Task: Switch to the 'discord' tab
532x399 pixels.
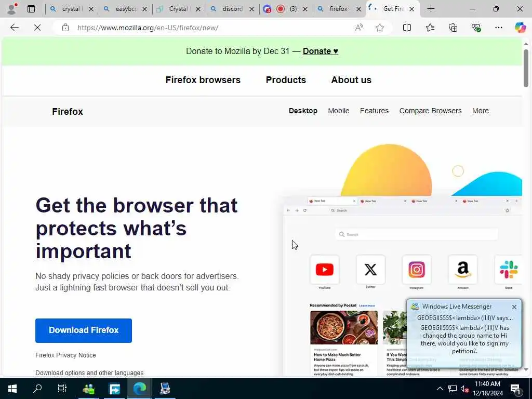Action: click(x=232, y=9)
